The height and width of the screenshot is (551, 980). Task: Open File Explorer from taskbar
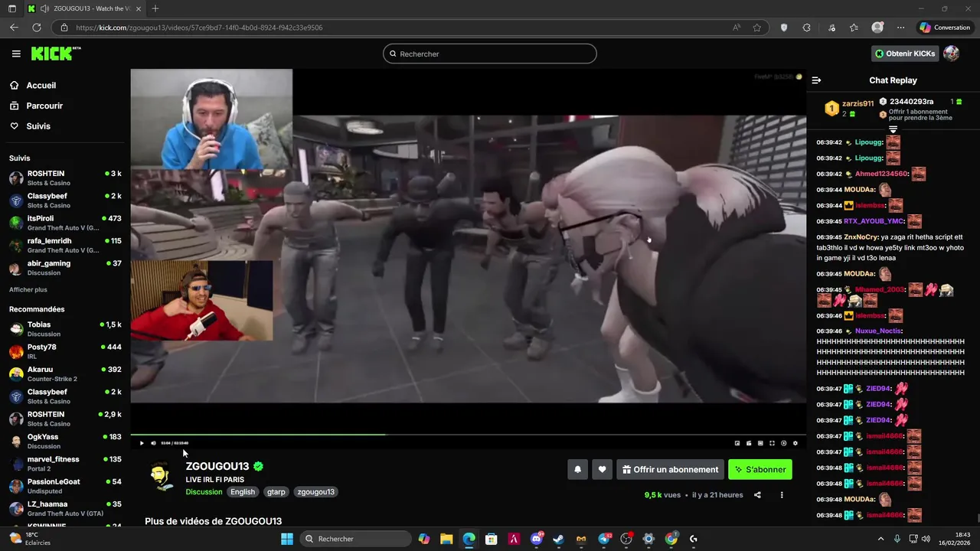pos(446,539)
